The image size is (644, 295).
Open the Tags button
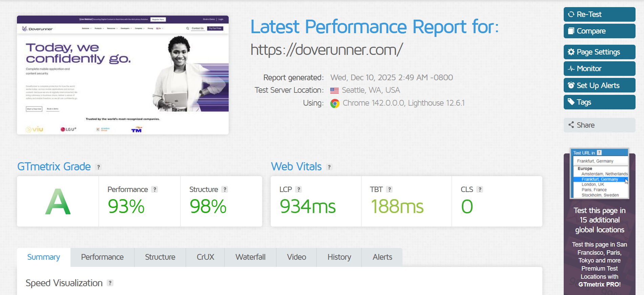[599, 102]
